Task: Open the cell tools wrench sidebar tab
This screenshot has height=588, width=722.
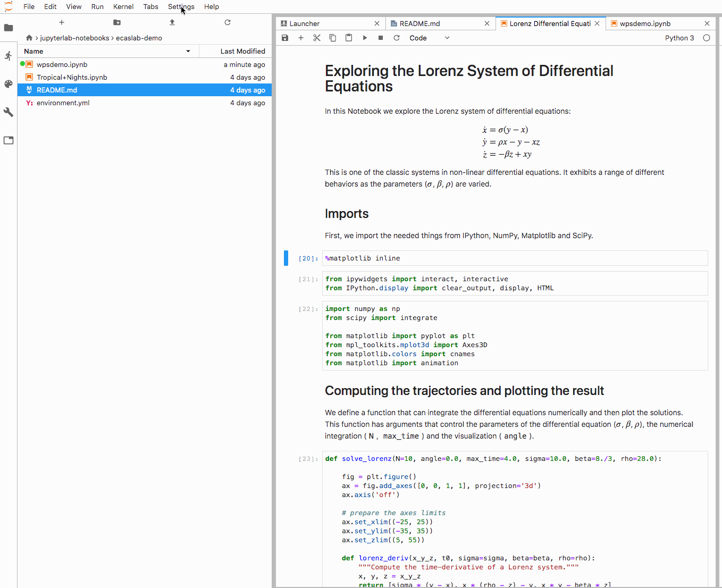Action: click(x=9, y=112)
